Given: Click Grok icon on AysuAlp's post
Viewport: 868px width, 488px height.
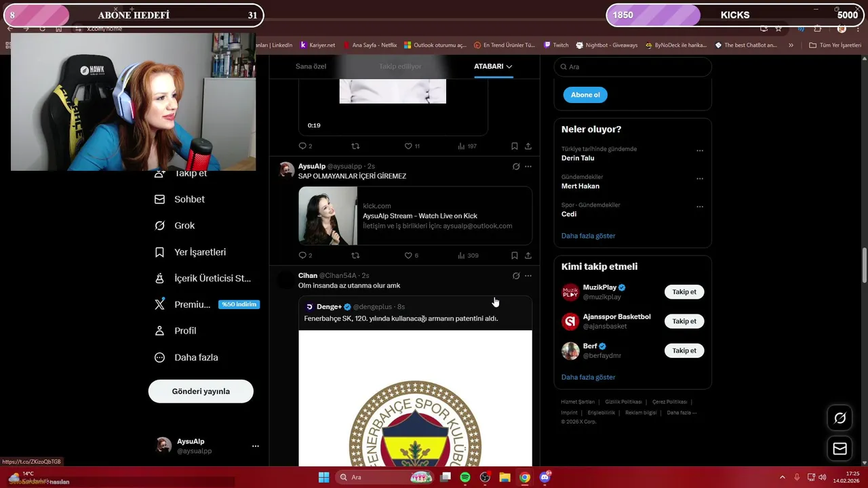Looking at the screenshot, I should (x=516, y=166).
